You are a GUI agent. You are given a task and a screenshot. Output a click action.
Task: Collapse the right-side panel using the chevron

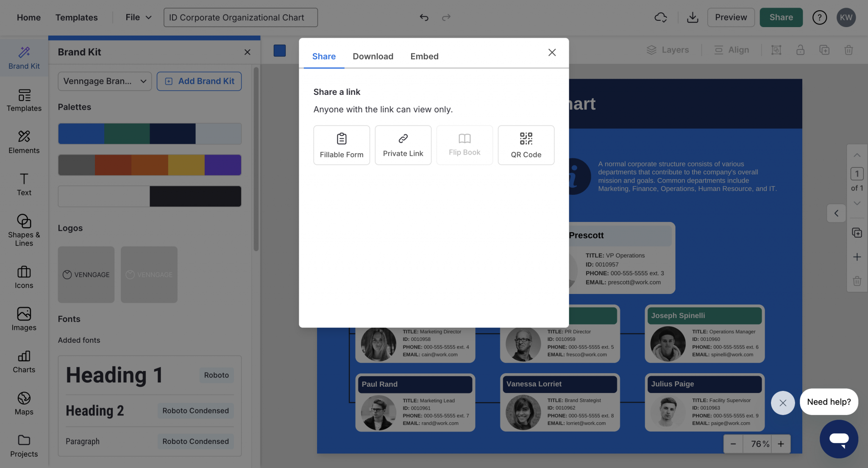coord(836,213)
